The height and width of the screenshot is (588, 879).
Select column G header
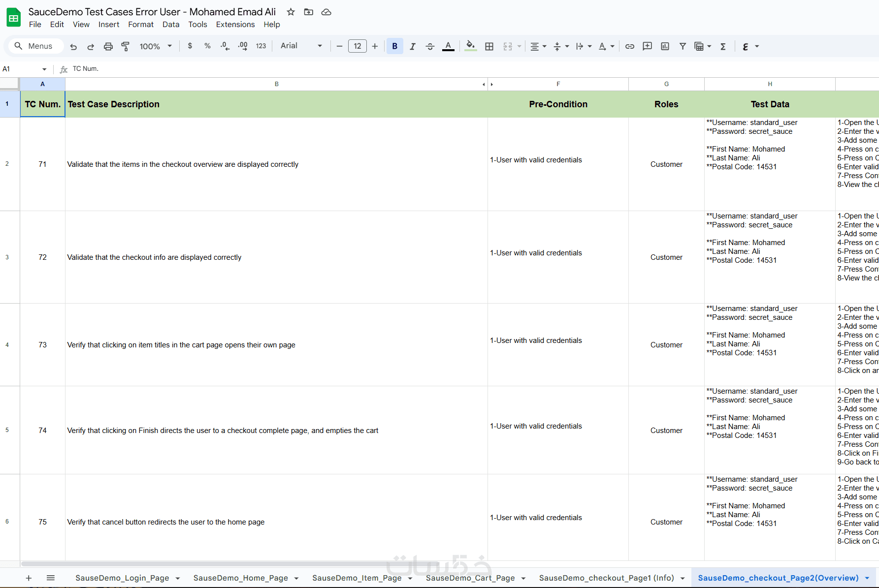pyautogui.click(x=666, y=84)
